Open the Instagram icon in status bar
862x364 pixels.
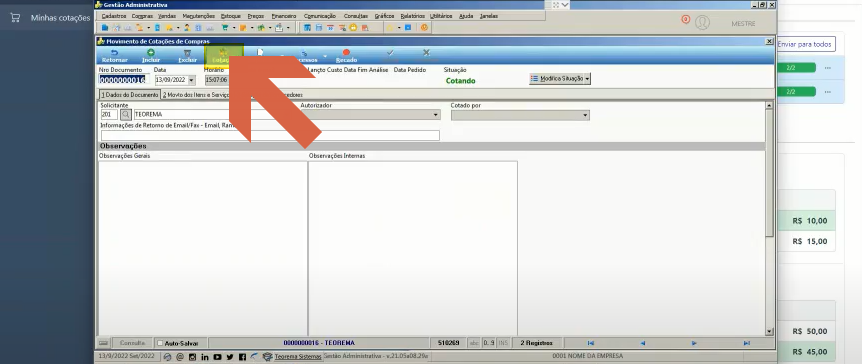(x=192, y=357)
